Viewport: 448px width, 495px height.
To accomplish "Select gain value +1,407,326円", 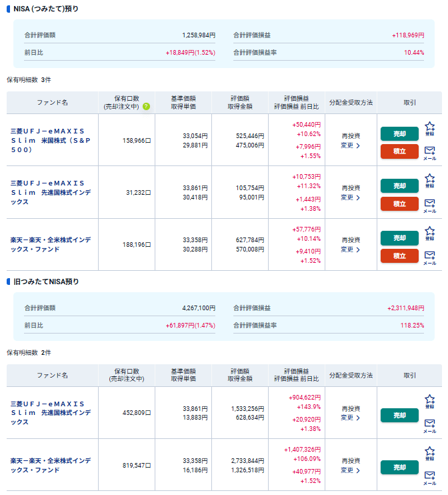I will coord(302,450).
